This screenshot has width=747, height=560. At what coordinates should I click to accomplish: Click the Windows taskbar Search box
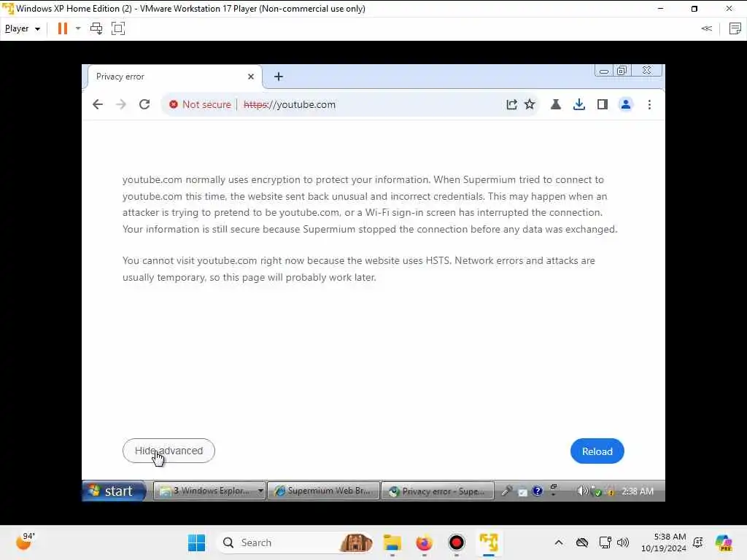point(295,542)
